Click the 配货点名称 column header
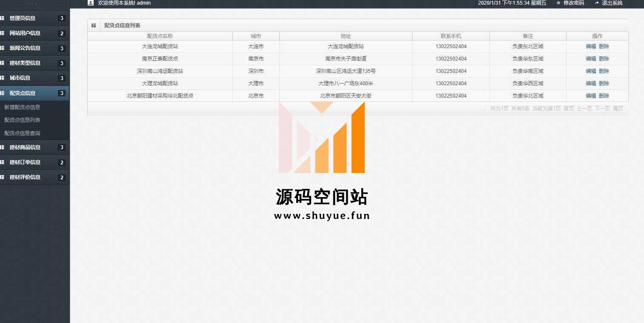 click(160, 36)
